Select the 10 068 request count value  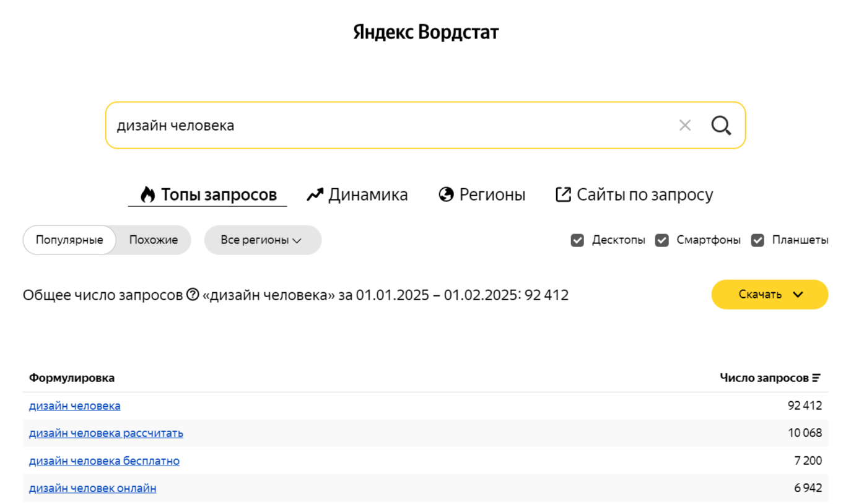click(805, 433)
